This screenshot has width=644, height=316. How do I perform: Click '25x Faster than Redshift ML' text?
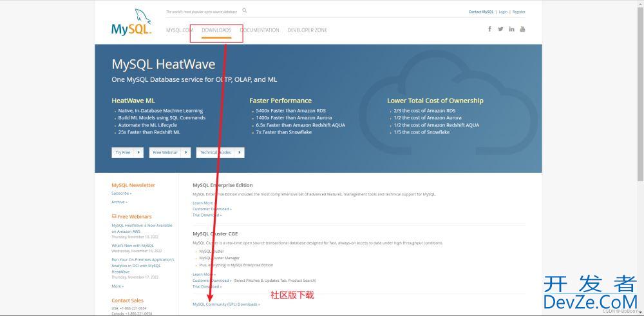[x=149, y=132]
